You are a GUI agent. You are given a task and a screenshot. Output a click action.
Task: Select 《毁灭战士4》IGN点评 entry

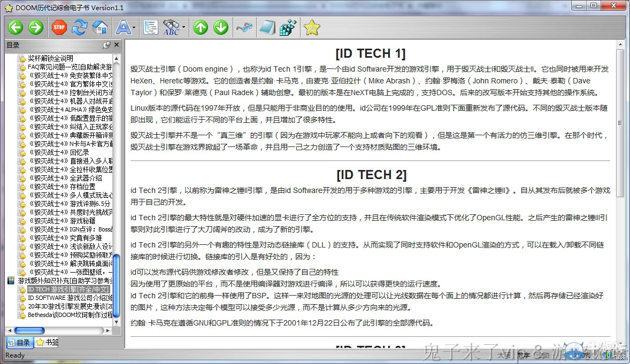70,230
